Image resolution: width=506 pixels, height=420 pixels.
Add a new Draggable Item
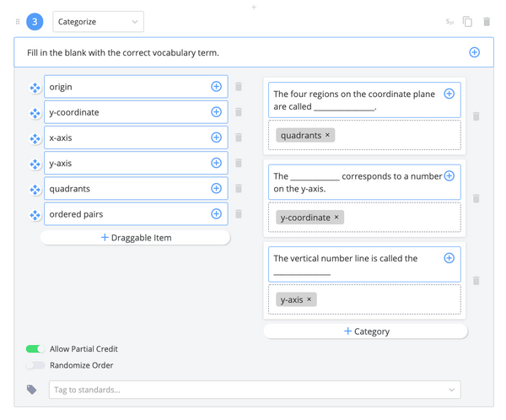point(135,238)
